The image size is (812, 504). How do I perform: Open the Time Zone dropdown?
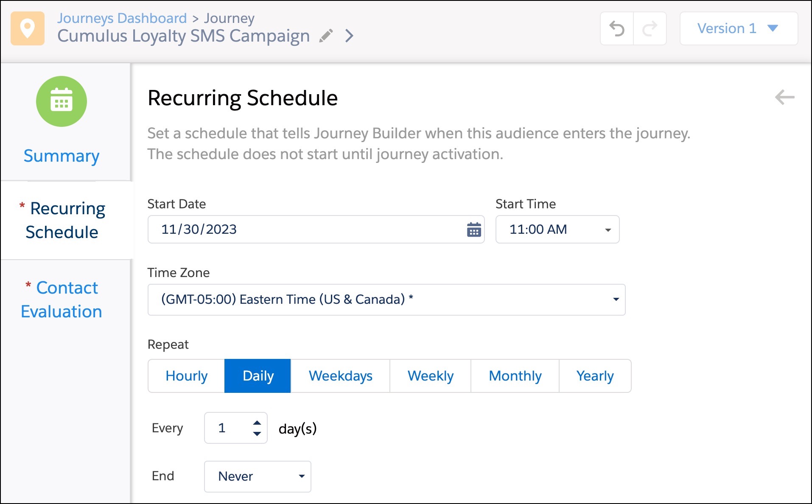point(386,300)
